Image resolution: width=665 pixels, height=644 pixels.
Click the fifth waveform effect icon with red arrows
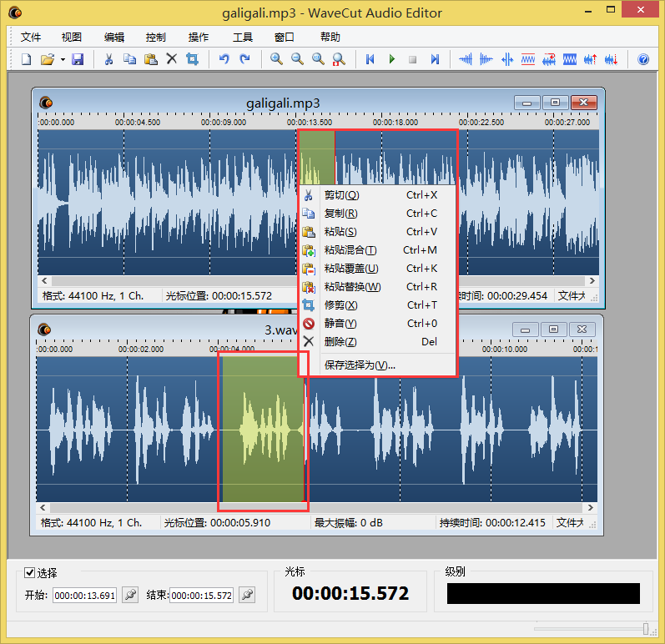pos(549,59)
